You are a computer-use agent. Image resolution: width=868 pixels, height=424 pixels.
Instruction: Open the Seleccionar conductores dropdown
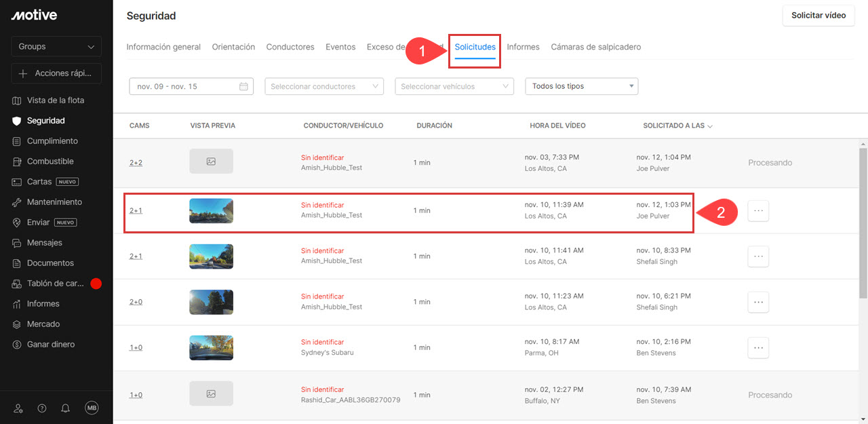coord(324,86)
